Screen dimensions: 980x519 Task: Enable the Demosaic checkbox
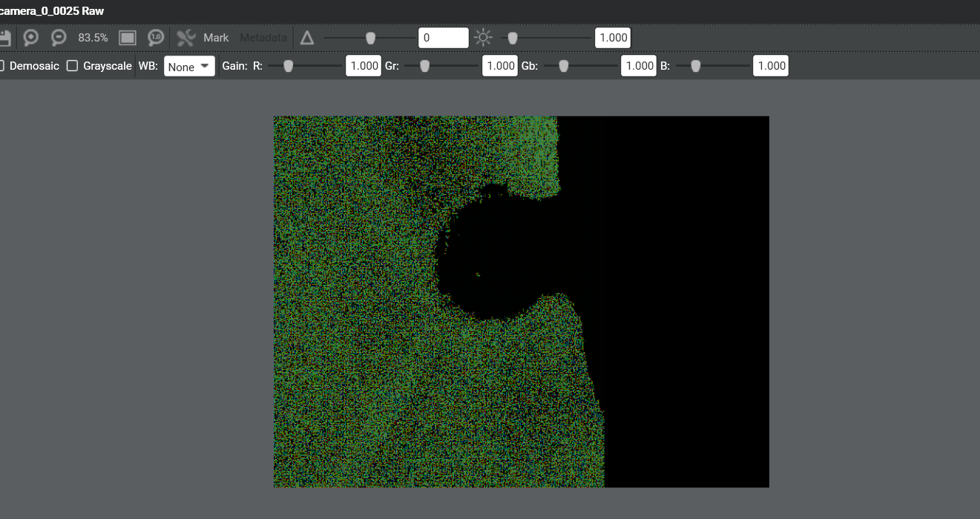click(x=1, y=66)
